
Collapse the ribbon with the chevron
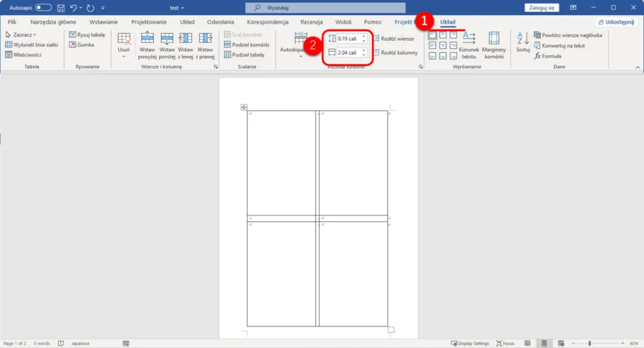coord(638,67)
